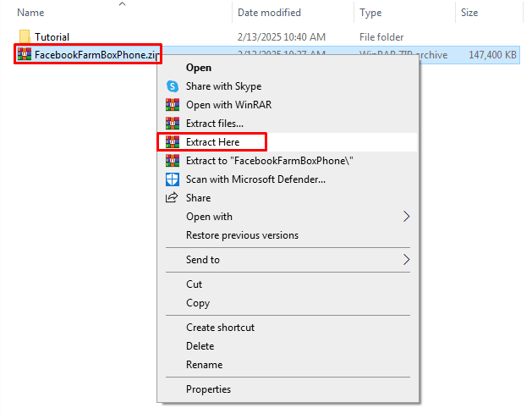Click the 147,400 KB size cell
Screen dimensions: 532x419
tap(492, 55)
